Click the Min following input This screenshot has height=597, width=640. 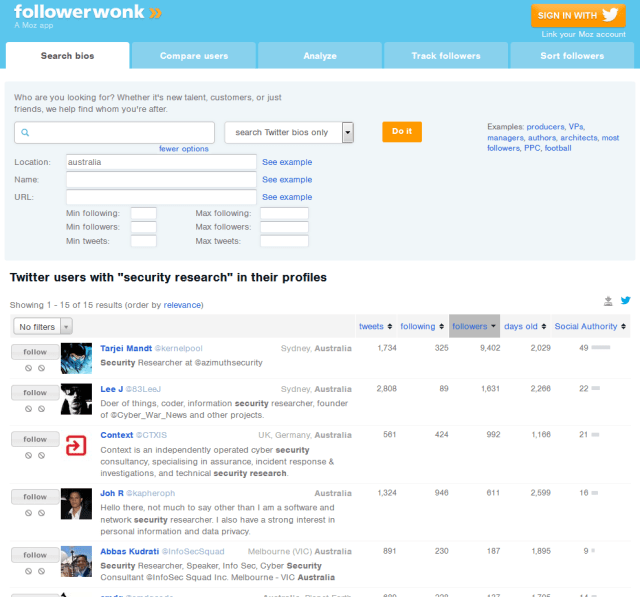click(144, 213)
